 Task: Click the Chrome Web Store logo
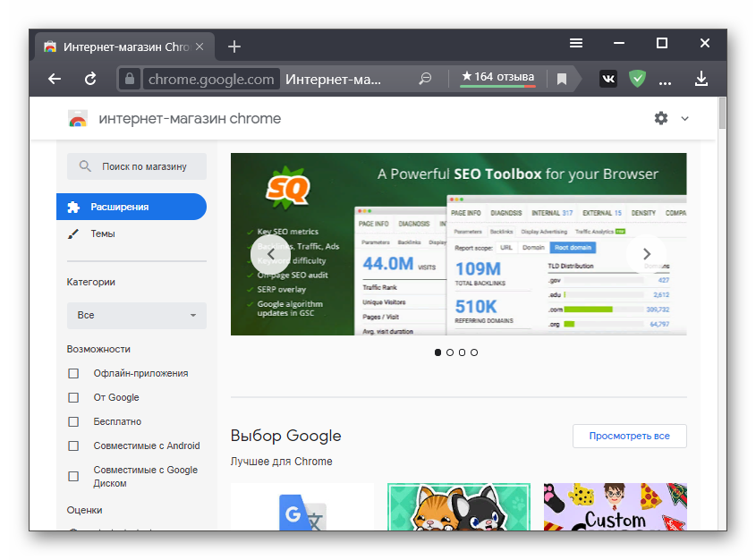coord(78,118)
